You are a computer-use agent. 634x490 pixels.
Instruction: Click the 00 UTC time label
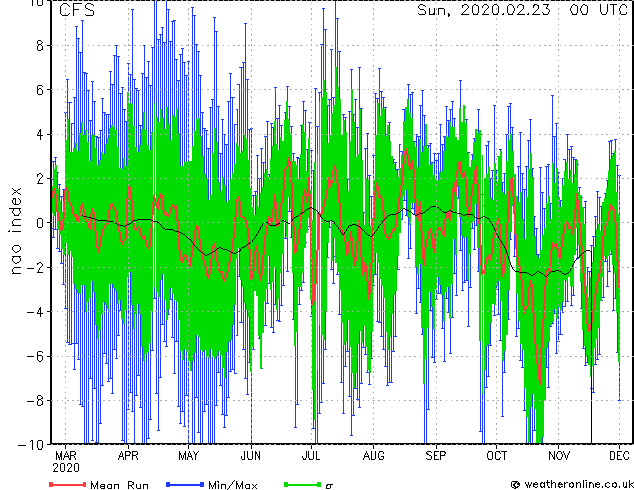point(599,10)
